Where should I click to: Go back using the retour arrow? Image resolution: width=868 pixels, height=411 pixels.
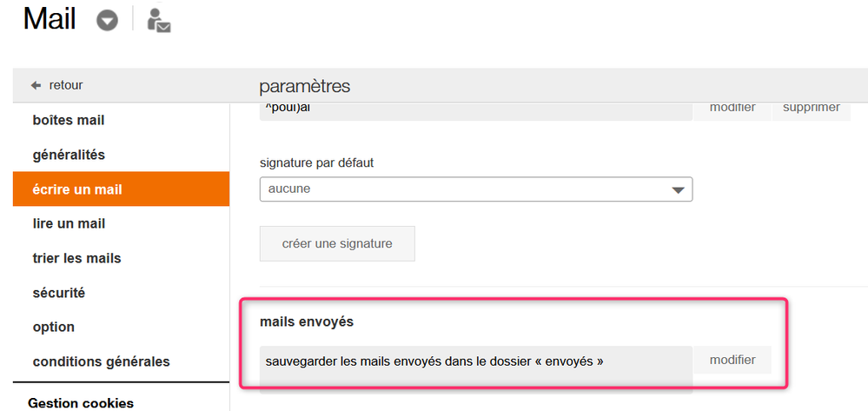coord(56,85)
